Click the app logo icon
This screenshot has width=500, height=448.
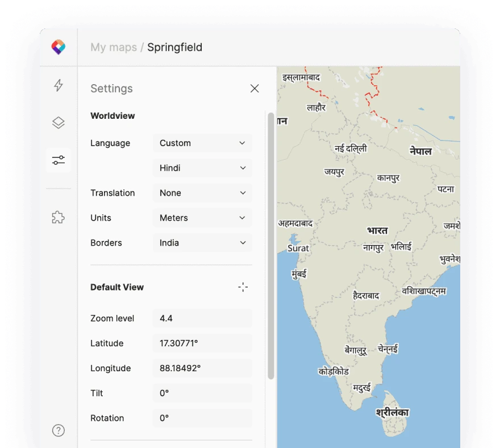pyautogui.click(x=59, y=47)
